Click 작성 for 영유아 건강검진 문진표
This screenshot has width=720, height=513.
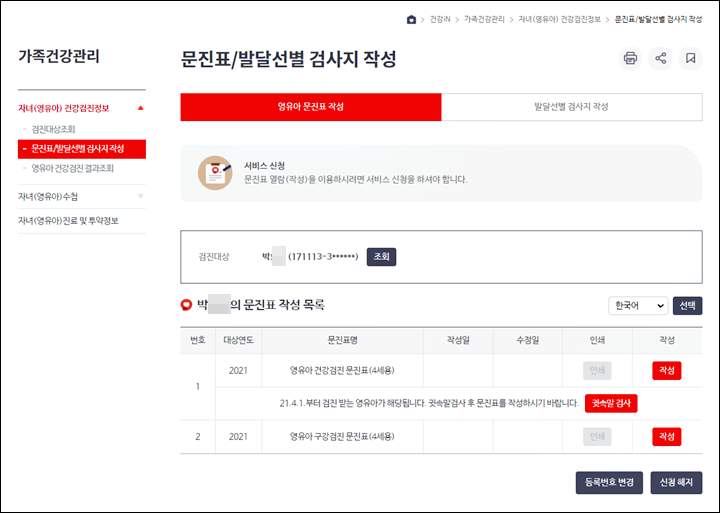tap(667, 371)
